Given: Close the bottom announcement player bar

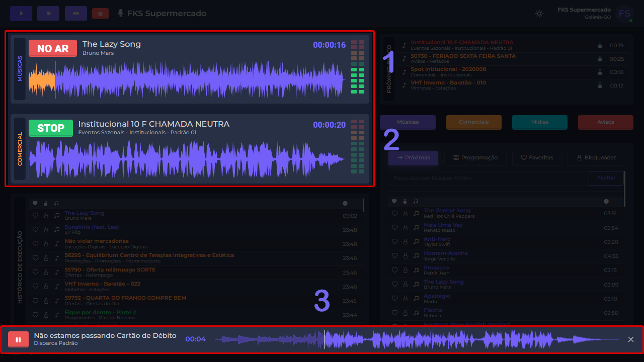Looking at the screenshot, I should click(x=631, y=339).
